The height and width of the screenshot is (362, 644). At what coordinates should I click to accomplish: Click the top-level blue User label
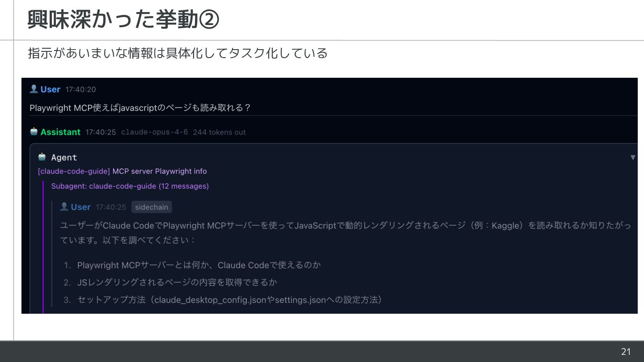click(x=50, y=89)
